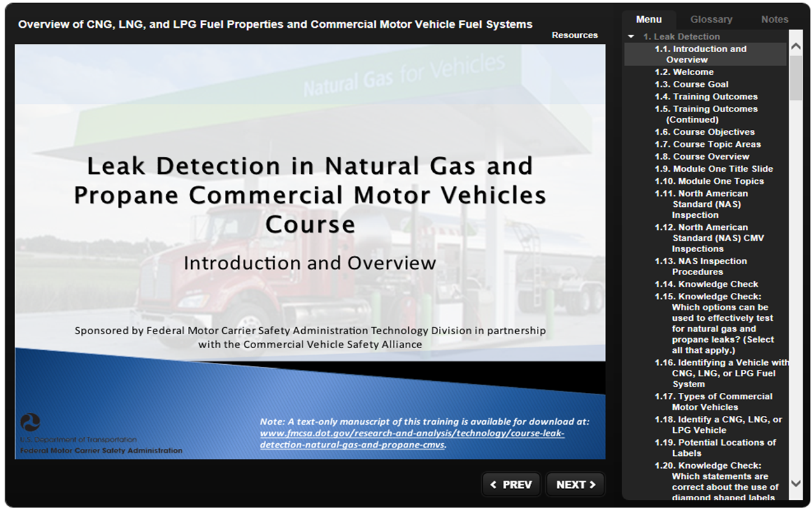This screenshot has width=812, height=510.
Task: Open 1.13. NAS Inspection Procedures
Action: pos(701,266)
